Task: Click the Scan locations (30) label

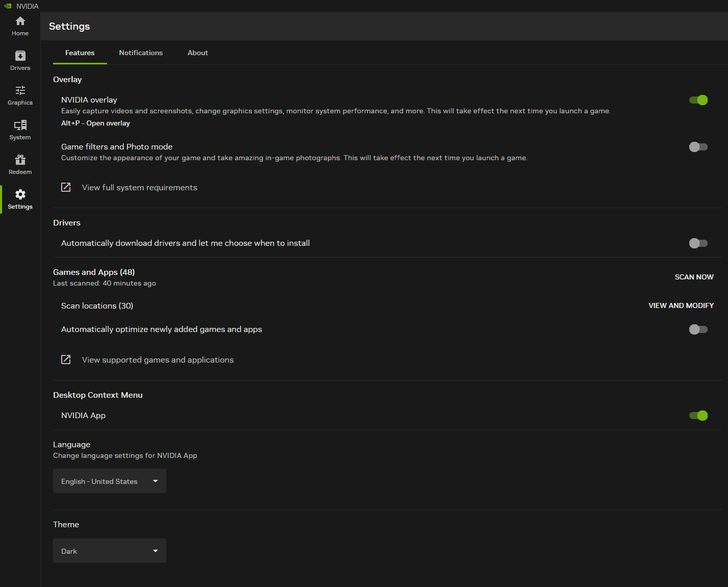Action: click(x=97, y=306)
